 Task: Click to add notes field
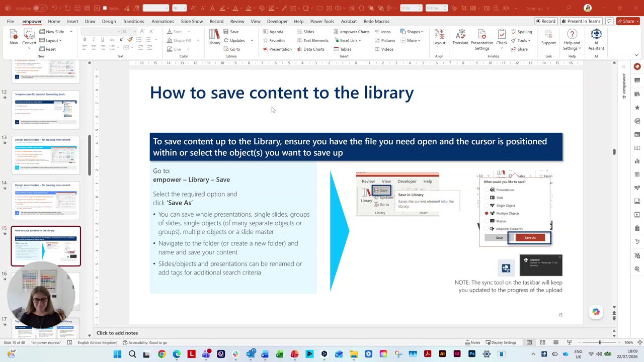117,333
